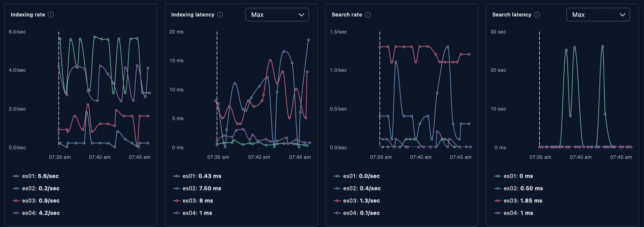644x227 pixels.
Task: Click the Search latency info icon
Action: click(537, 15)
